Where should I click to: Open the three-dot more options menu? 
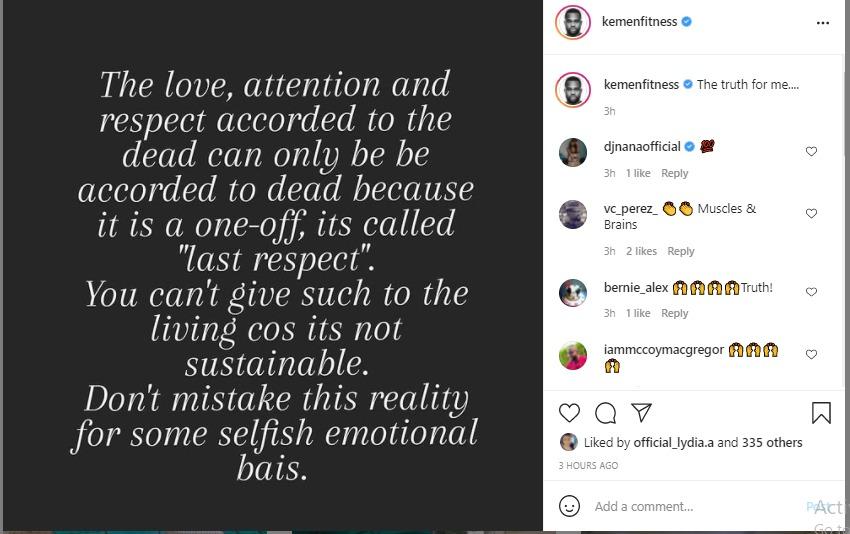[x=823, y=22]
